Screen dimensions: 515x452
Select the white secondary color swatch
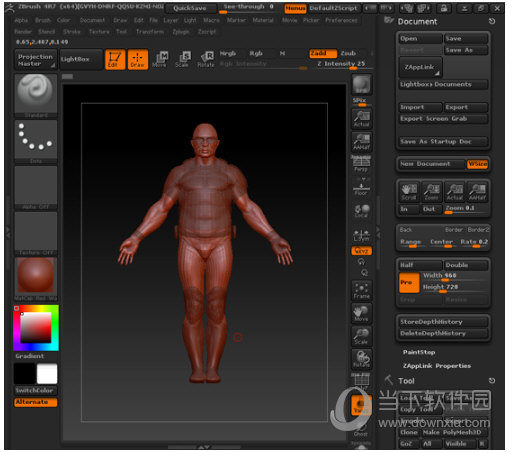tap(47, 374)
